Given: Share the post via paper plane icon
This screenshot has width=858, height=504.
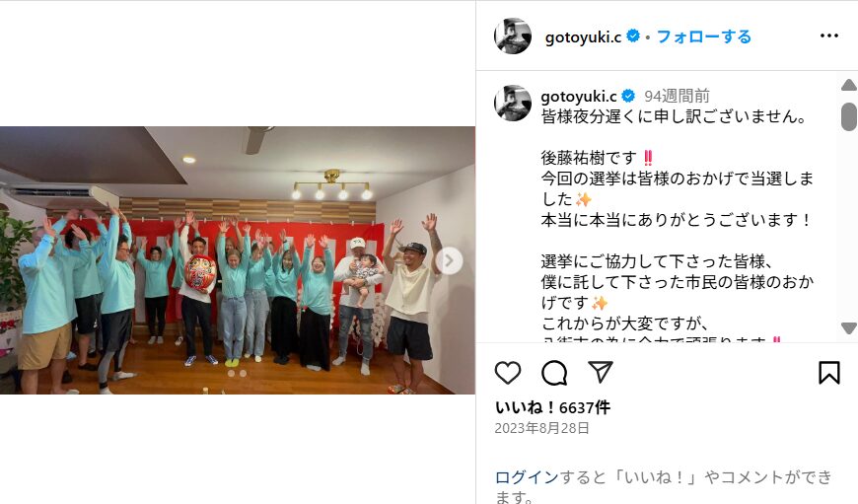Looking at the screenshot, I should [x=601, y=372].
